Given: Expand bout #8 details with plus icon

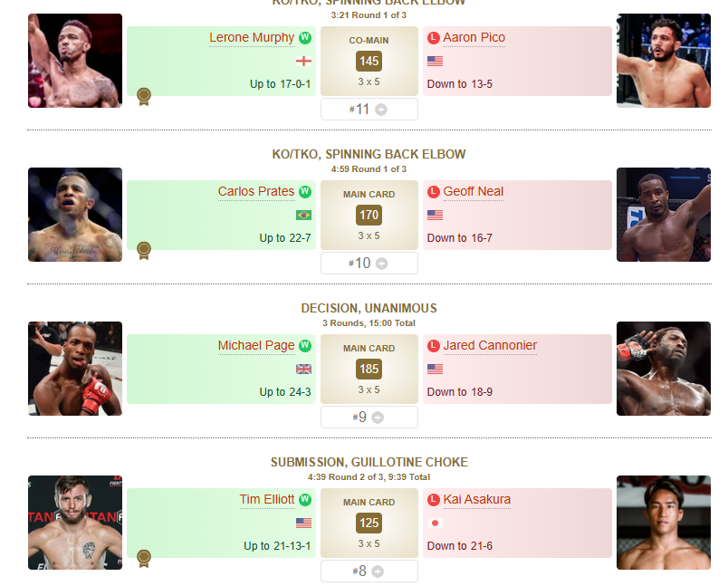Looking at the screenshot, I should 378,572.
